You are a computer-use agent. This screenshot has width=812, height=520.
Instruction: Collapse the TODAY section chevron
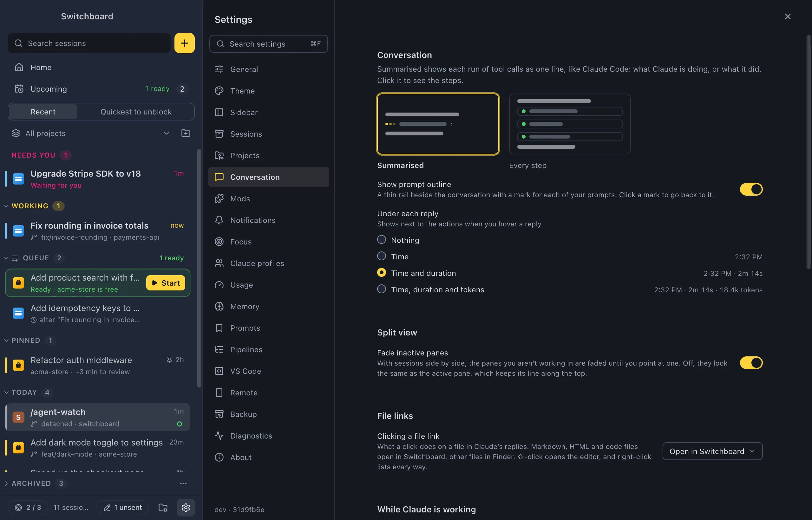(6, 392)
